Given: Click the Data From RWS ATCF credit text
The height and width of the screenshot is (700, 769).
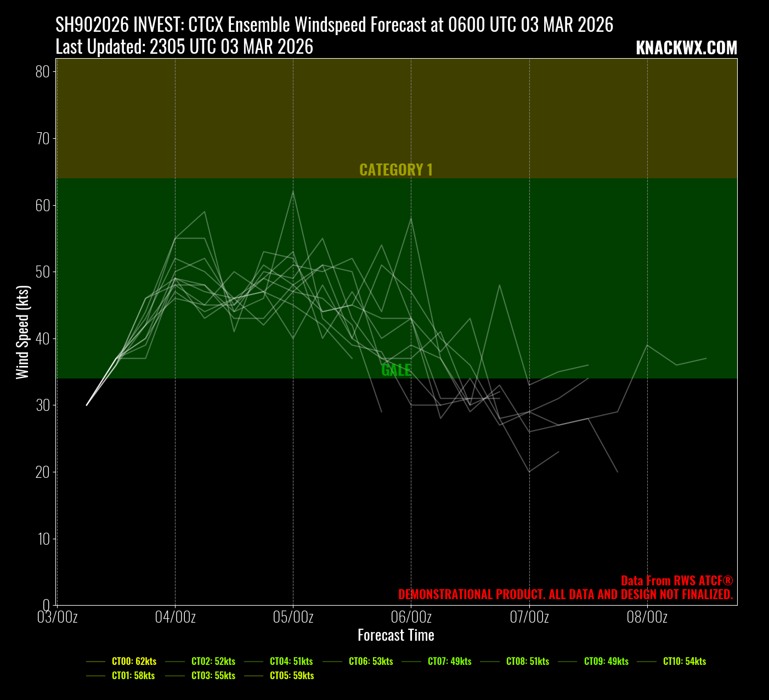Looking at the screenshot, I should 676,581.
